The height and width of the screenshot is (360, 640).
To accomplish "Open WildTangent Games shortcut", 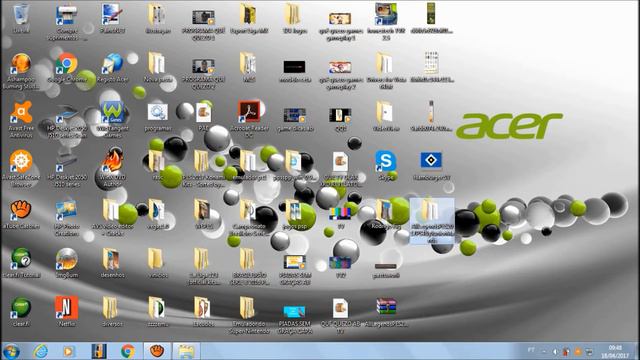I will point(112,113).
